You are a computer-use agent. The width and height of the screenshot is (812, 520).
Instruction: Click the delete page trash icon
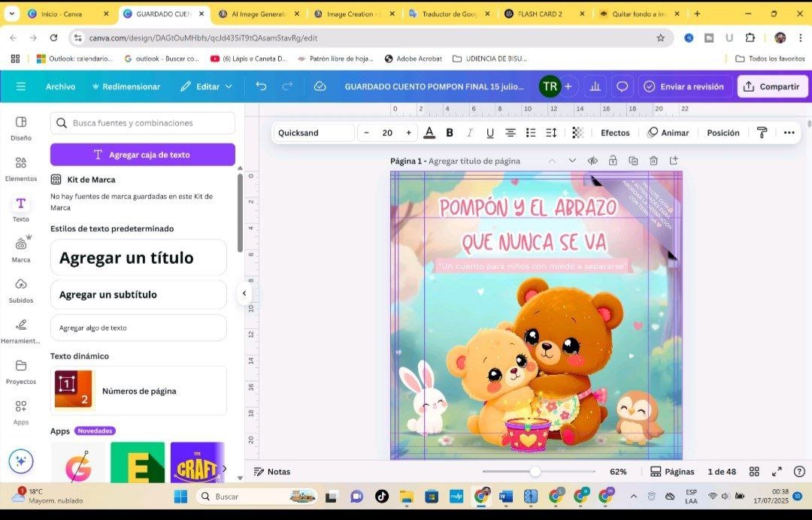coord(654,160)
